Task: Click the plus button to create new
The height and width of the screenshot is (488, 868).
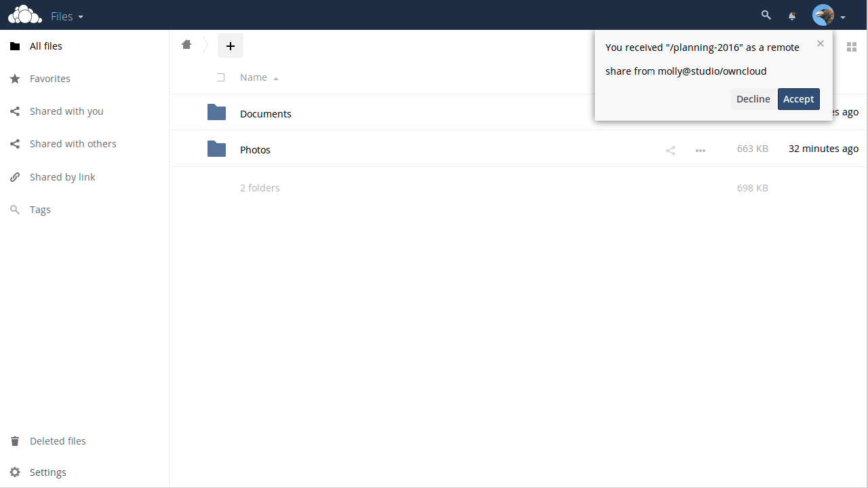Action: pos(231,46)
